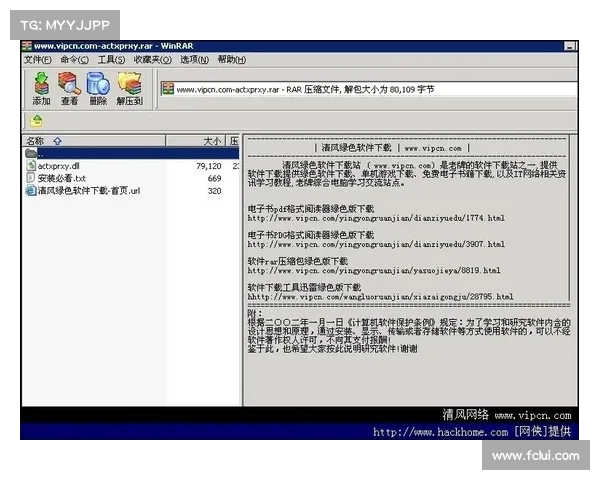Image resolution: width=600 pixels, height=480 pixels.
Task: Click the 320 size value
Action: 215,191
